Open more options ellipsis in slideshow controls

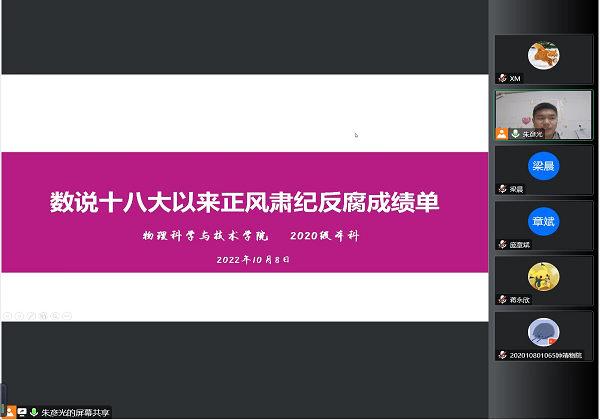(67, 316)
